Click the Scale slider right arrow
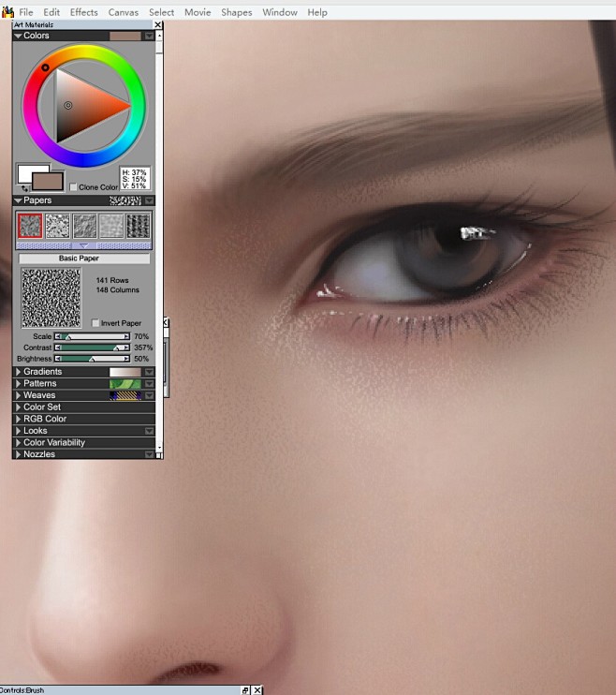Viewport: 616px width, 695px height. [x=126, y=336]
